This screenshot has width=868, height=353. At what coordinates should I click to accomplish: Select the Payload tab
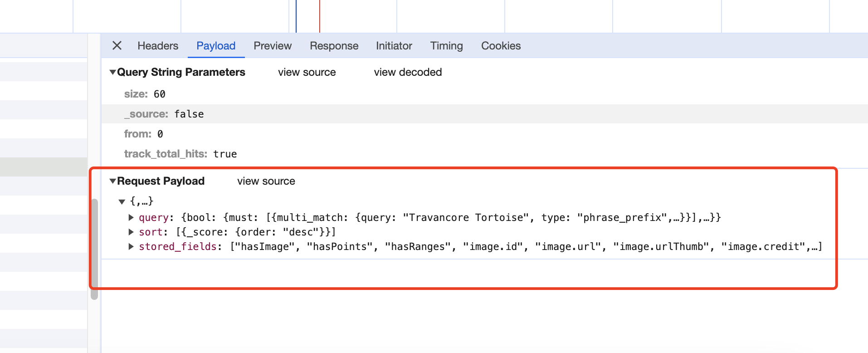(x=216, y=46)
